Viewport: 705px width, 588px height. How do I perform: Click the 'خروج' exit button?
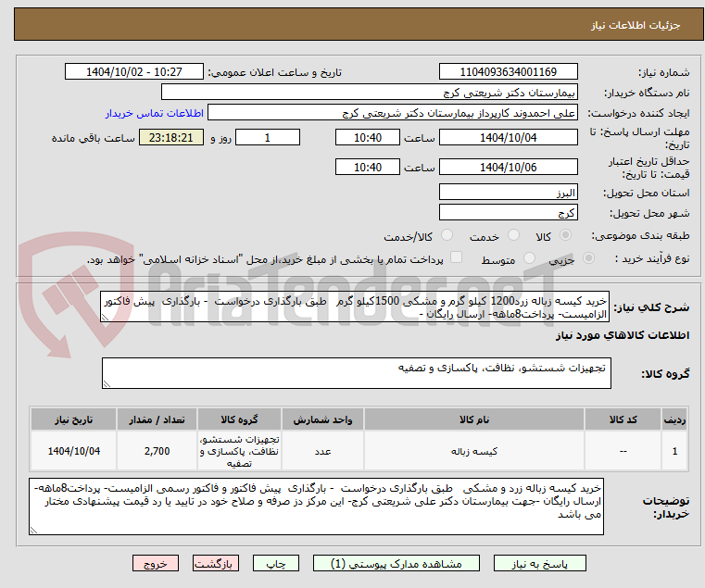156,563
